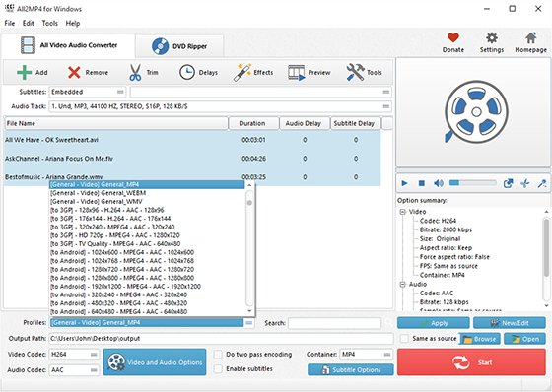Click the Add files toolbar icon

25,73
